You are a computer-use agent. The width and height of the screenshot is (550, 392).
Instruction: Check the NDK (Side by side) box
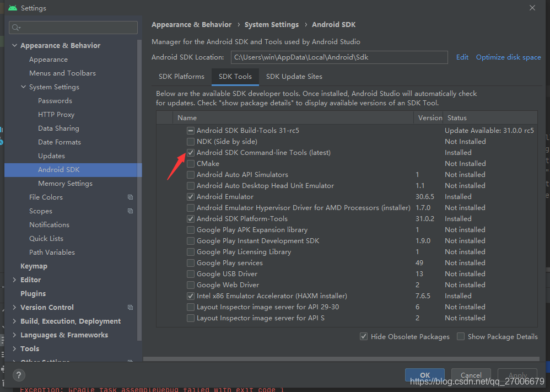click(191, 142)
